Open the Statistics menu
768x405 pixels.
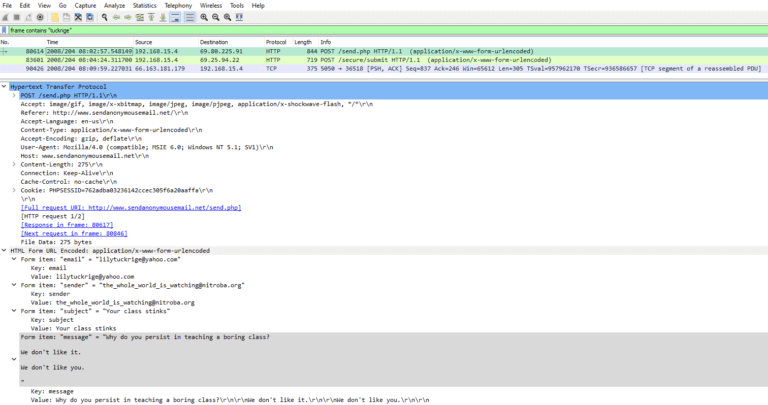point(145,5)
